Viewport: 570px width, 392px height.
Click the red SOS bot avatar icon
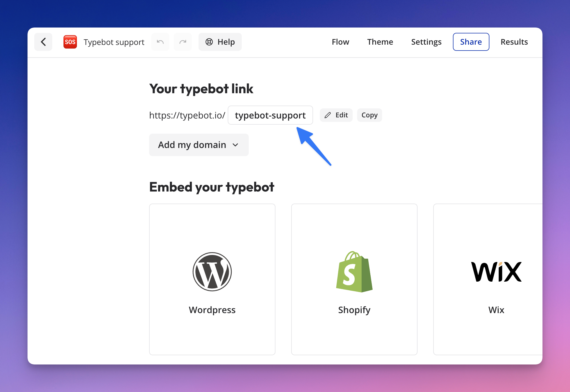(70, 42)
